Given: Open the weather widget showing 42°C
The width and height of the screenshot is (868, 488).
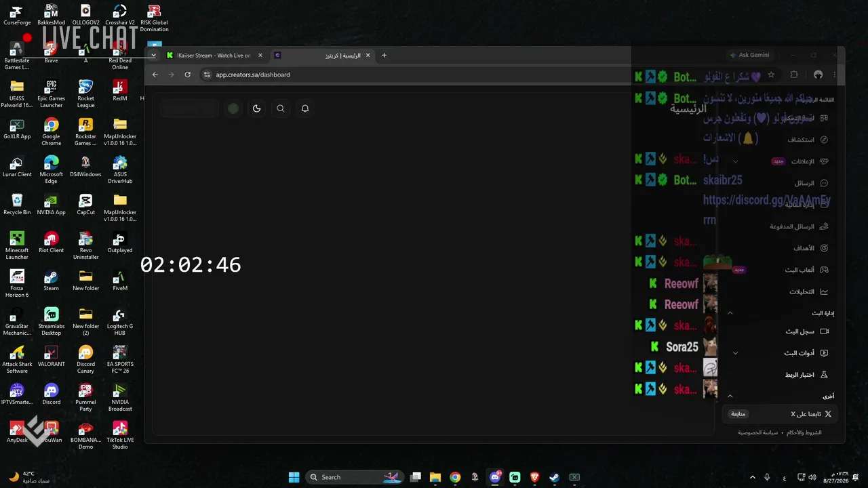Looking at the screenshot, I should click(x=28, y=477).
